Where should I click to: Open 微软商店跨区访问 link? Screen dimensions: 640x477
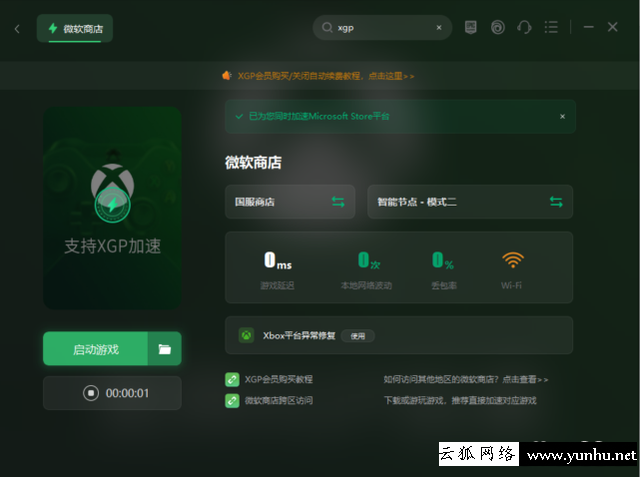click(x=279, y=401)
